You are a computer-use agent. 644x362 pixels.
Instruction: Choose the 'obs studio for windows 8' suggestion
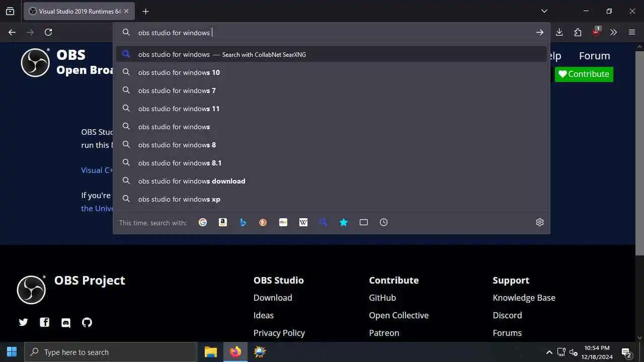(x=332, y=145)
